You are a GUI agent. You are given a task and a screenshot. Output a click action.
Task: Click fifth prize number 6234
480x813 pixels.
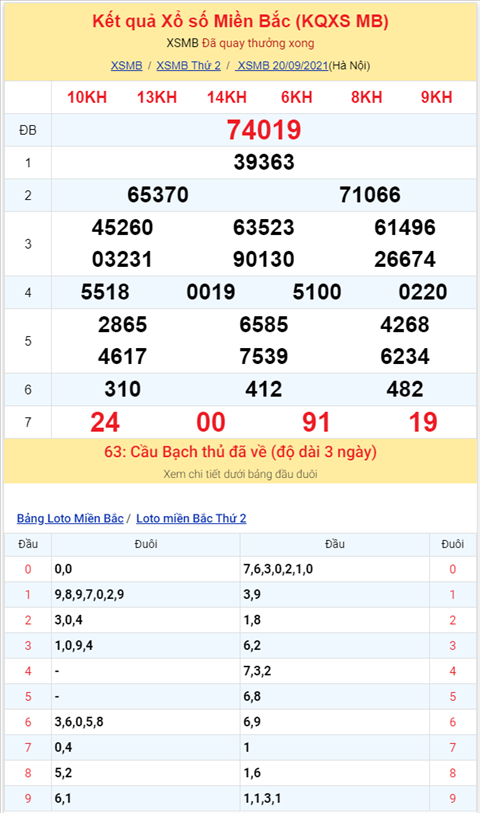pos(405,357)
